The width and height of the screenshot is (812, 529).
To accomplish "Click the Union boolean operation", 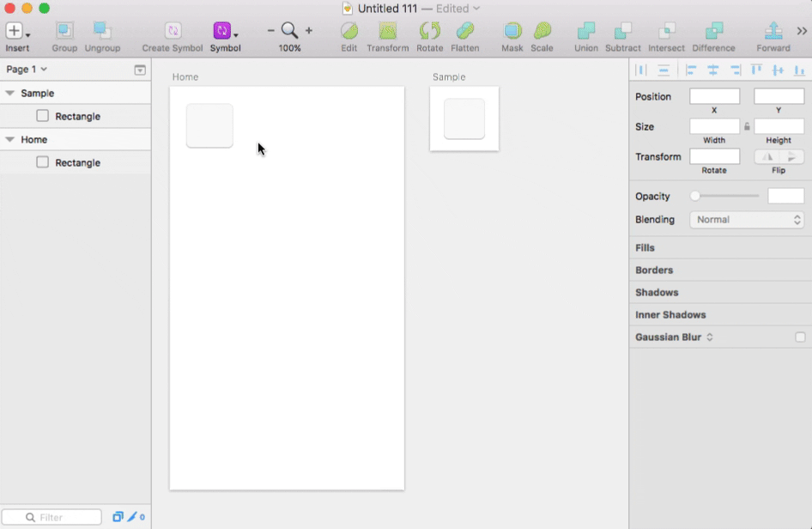I will [586, 32].
